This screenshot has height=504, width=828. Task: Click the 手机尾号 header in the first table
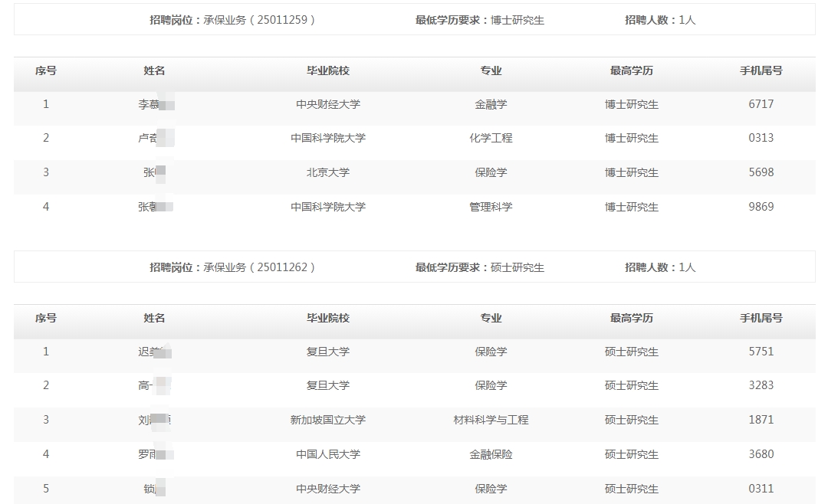coord(761,70)
